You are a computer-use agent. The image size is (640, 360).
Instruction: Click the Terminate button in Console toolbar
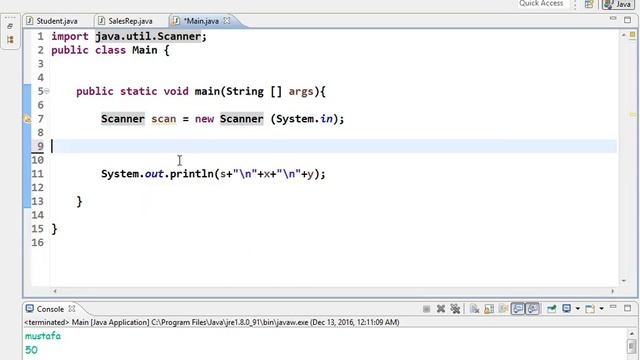(427, 309)
